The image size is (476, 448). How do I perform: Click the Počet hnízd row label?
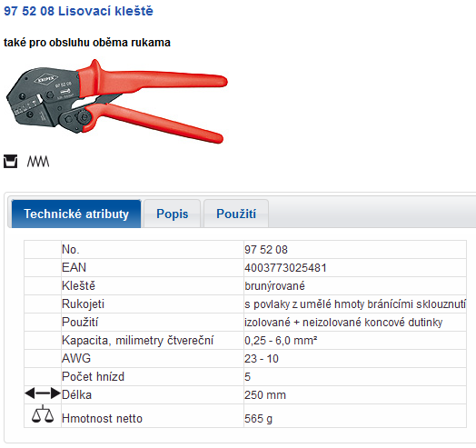pyautogui.click(x=93, y=377)
